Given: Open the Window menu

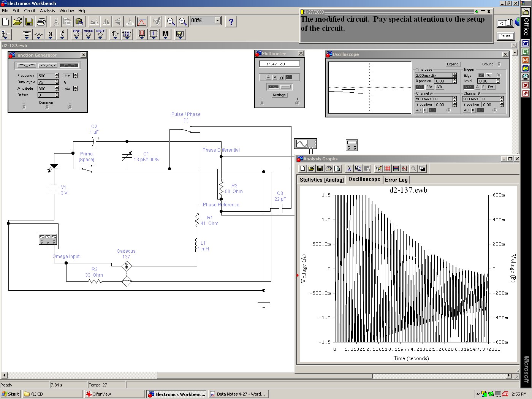Looking at the screenshot, I should [x=66, y=11].
